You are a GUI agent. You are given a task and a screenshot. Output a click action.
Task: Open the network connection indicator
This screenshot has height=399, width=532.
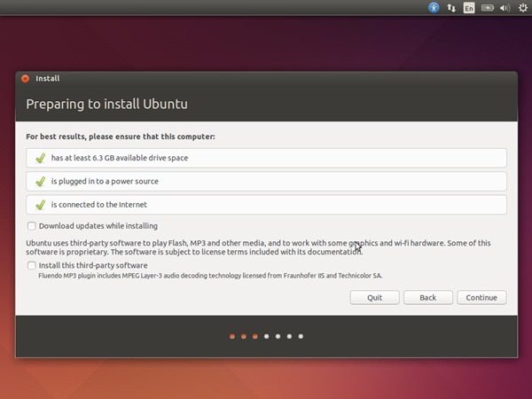[451, 8]
